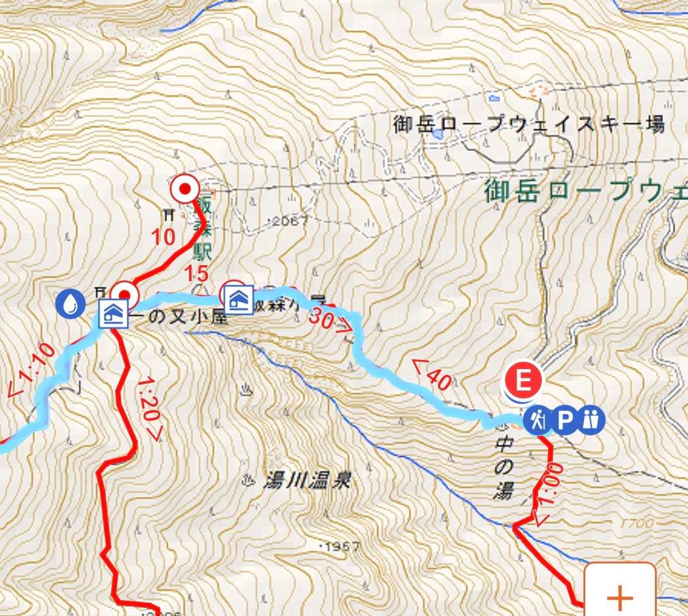The width and height of the screenshot is (688, 616).
Task: Select the 一の又小屋 hut icon
Action: (x=114, y=313)
